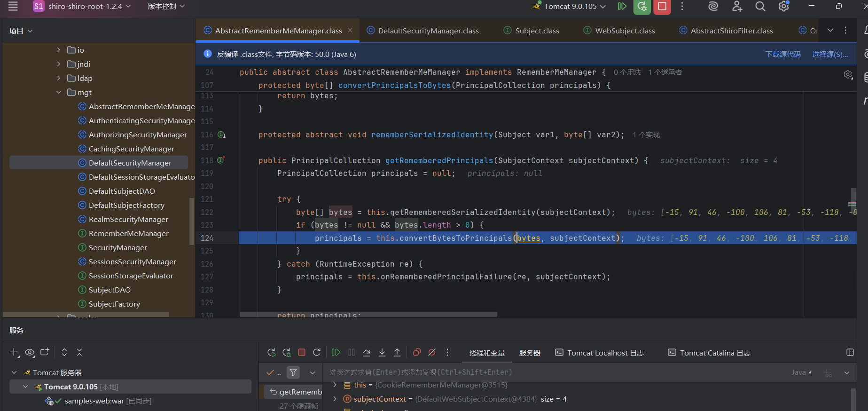
Task: Open Tomcat Catalina 日志 tab
Action: point(714,353)
